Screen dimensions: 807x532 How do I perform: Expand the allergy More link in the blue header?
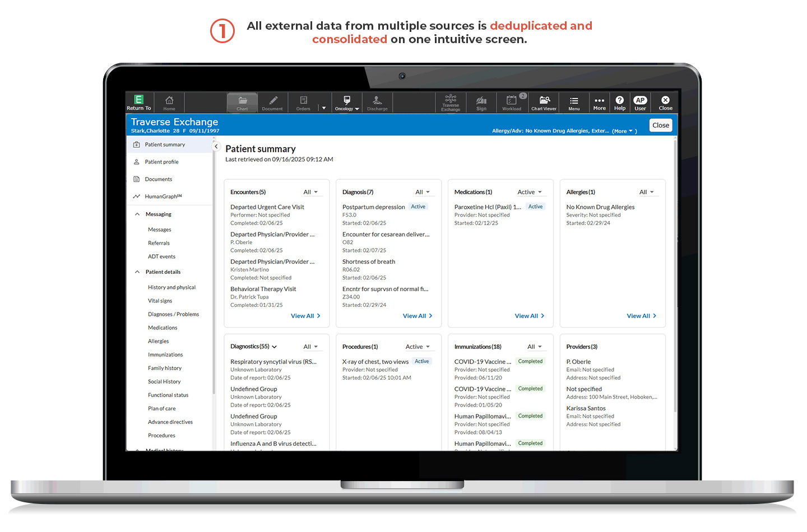[624, 130]
